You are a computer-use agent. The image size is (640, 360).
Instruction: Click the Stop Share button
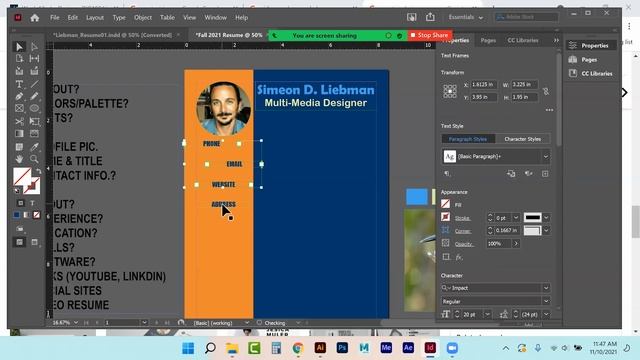click(x=429, y=36)
